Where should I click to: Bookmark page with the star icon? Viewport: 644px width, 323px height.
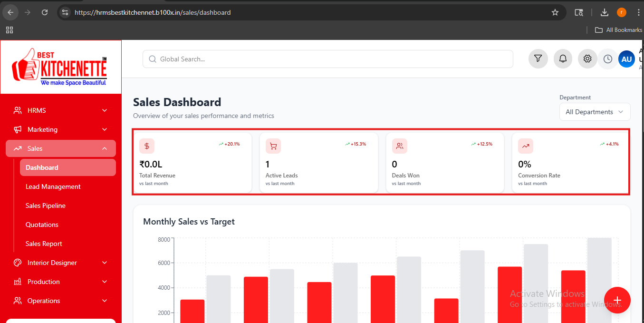[x=555, y=12]
